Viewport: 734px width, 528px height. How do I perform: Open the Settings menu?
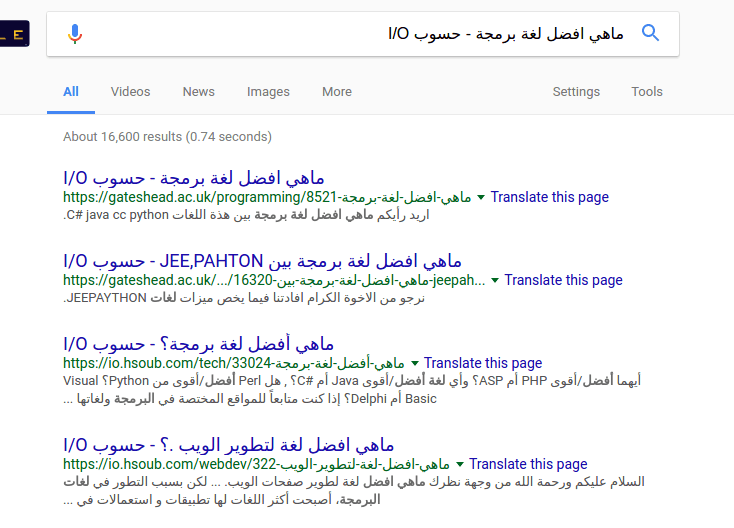tap(576, 92)
